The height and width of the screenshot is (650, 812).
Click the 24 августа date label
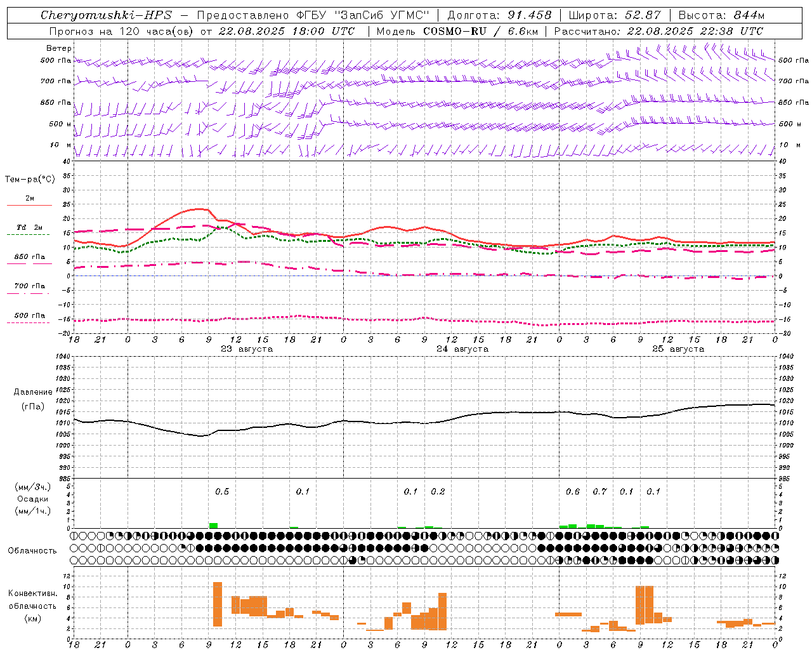462,349
